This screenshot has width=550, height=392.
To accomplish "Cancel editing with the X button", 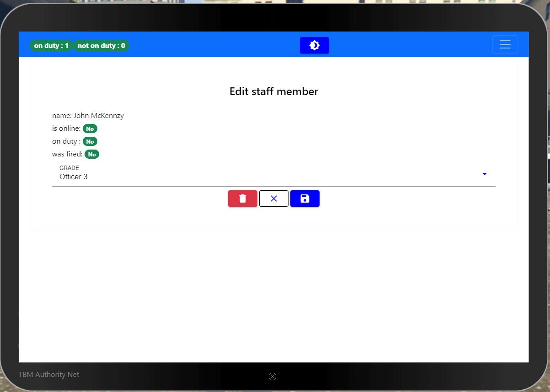I will 274,199.
